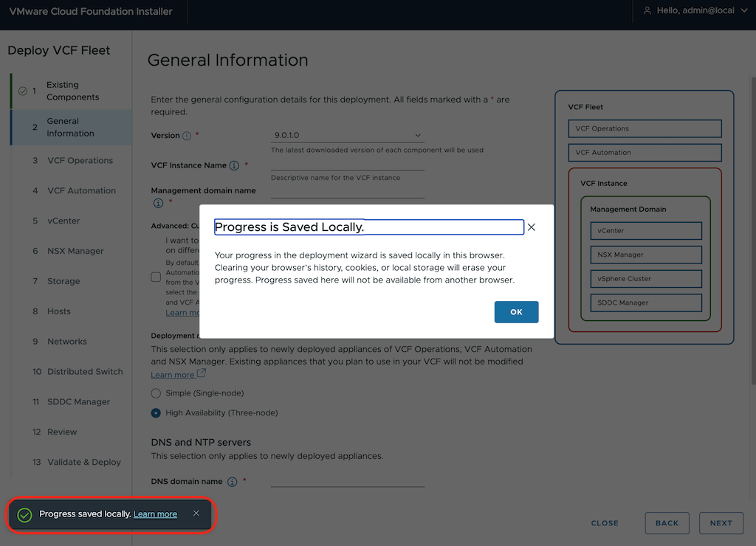Click the BACK button
Image resolution: width=756 pixels, height=546 pixels.
click(667, 523)
